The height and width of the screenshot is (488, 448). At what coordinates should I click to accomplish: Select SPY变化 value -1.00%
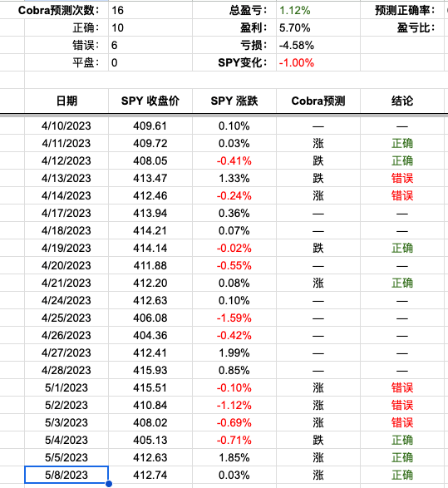[x=318, y=62]
